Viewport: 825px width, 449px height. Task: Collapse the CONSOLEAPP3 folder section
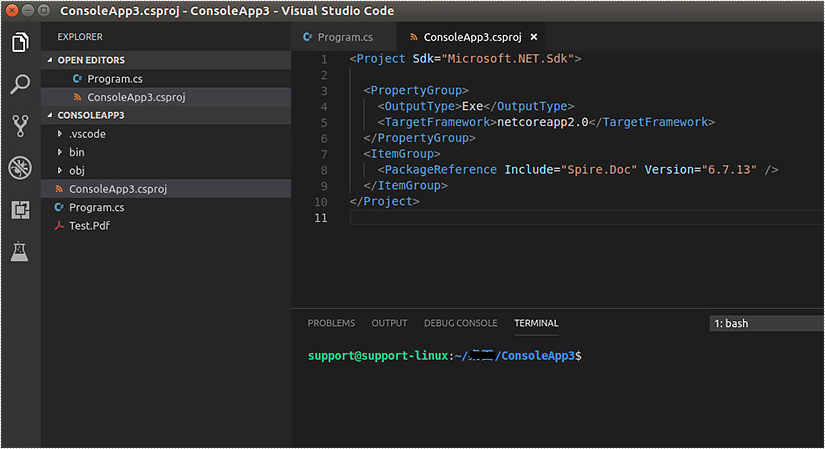coord(50,115)
